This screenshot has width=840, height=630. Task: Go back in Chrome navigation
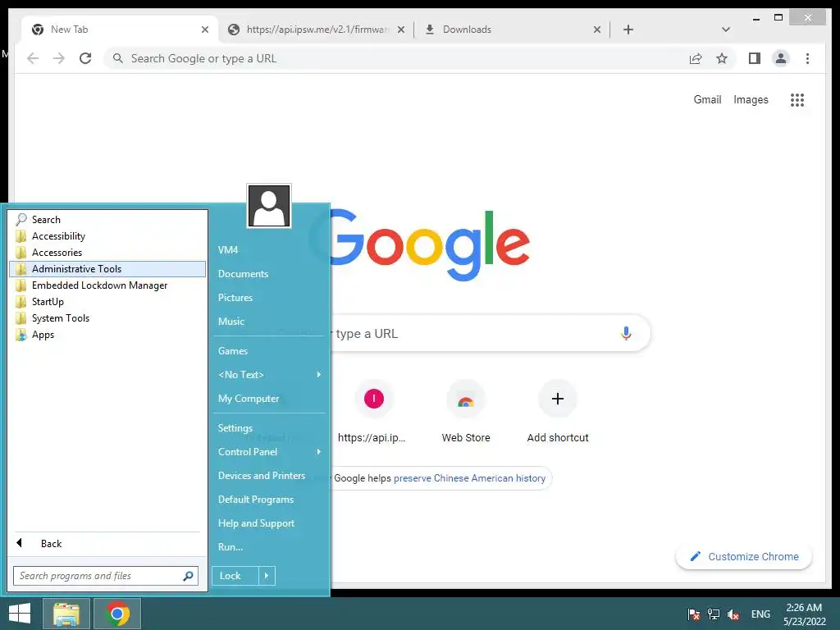coord(33,58)
